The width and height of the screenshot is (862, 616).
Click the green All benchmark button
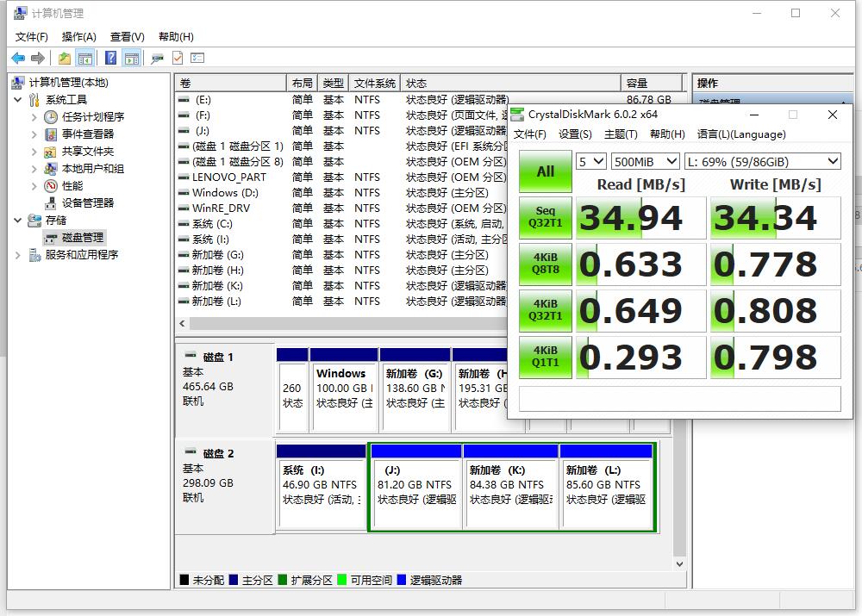click(546, 171)
